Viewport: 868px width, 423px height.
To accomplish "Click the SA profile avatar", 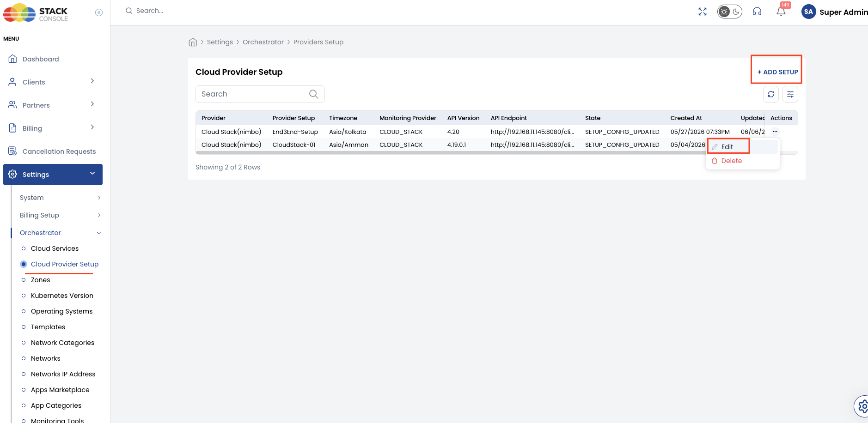I will coord(808,12).
